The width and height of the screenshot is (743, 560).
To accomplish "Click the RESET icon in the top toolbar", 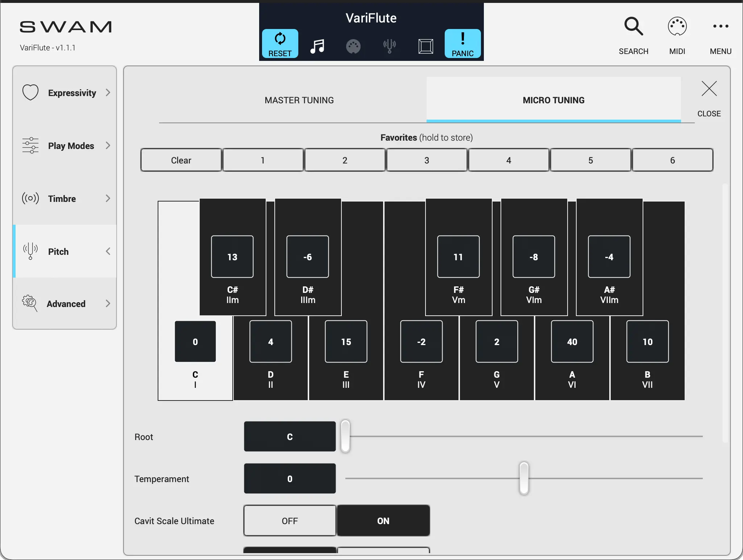I will click(x=279, y=43).
